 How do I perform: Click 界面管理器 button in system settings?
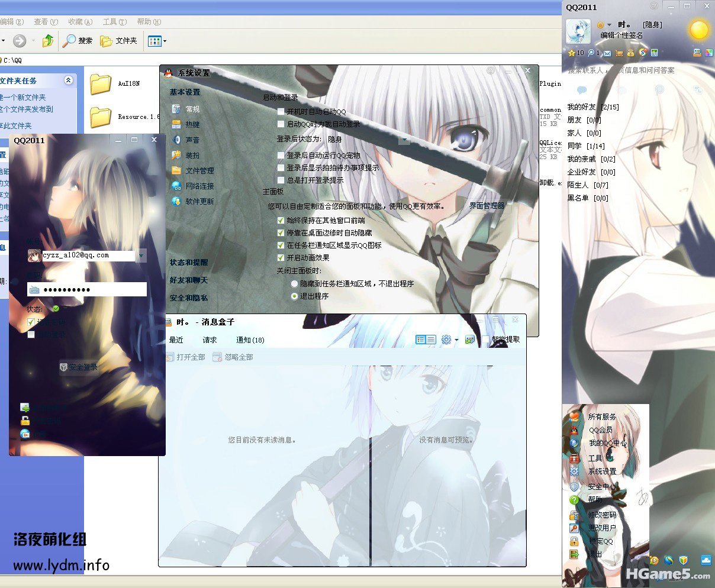click(487, 205)
